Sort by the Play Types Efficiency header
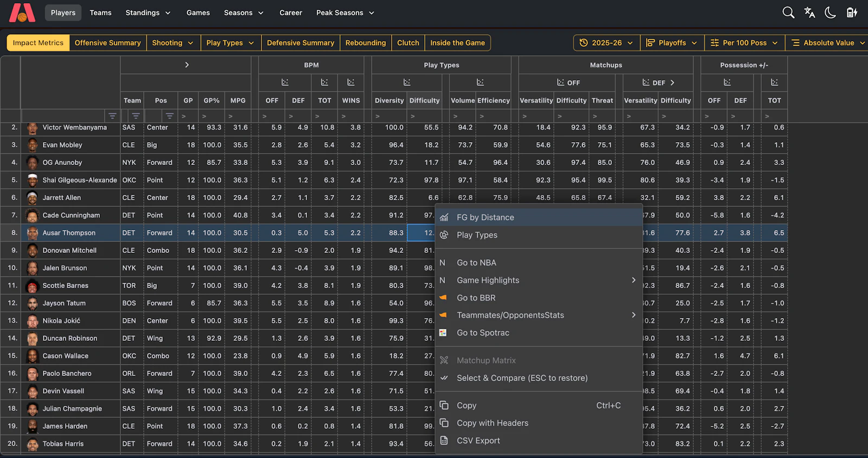This screenshot has width=868, height=458. [x=494, y=100]
